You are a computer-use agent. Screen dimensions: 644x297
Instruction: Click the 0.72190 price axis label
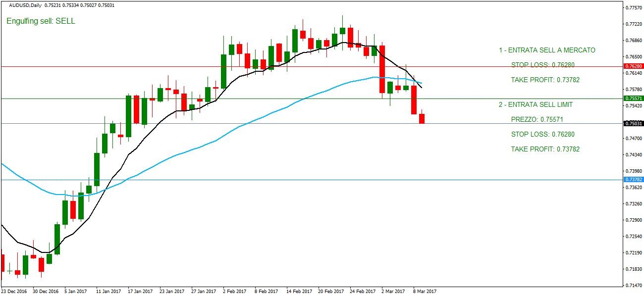tap(634, 252)
